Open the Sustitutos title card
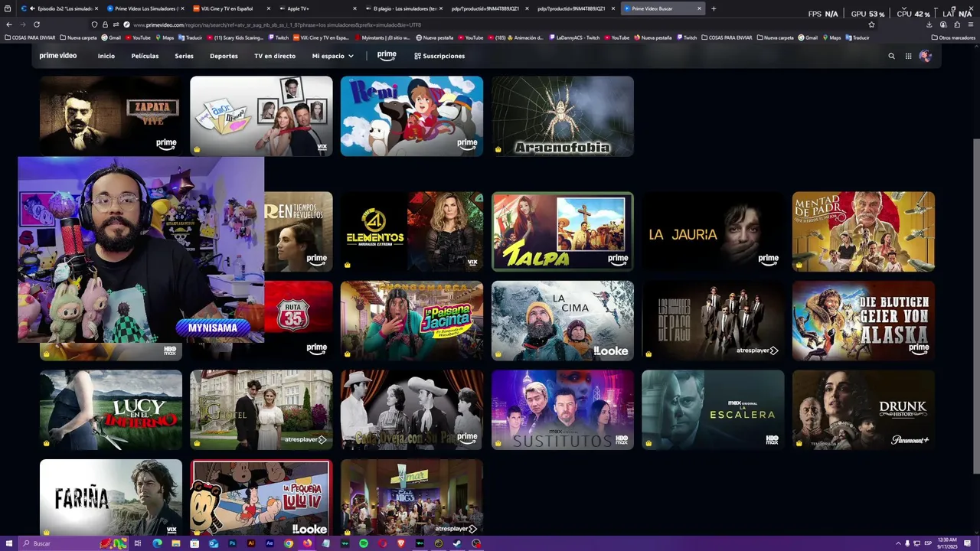980x551 pixels. pos(563,410)
